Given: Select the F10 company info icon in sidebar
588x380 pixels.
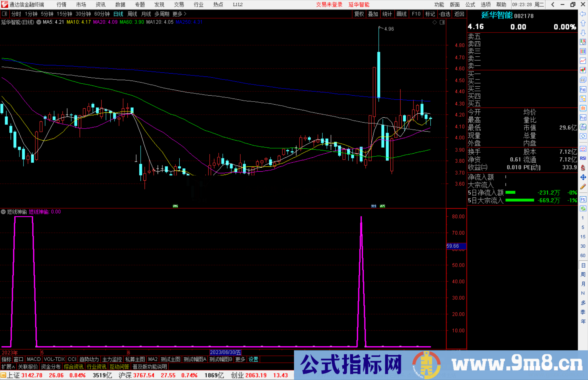Looking at the screenshot, I should [583, 89].
